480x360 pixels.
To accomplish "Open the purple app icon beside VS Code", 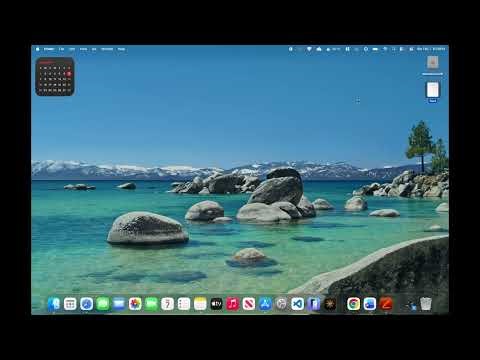I will [x=314, y=304].
